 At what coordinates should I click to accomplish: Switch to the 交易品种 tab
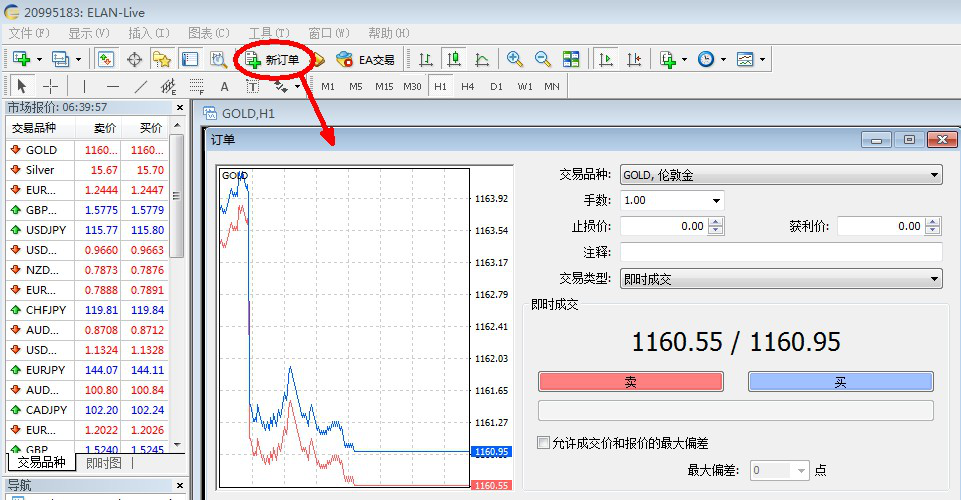[42, 462]
